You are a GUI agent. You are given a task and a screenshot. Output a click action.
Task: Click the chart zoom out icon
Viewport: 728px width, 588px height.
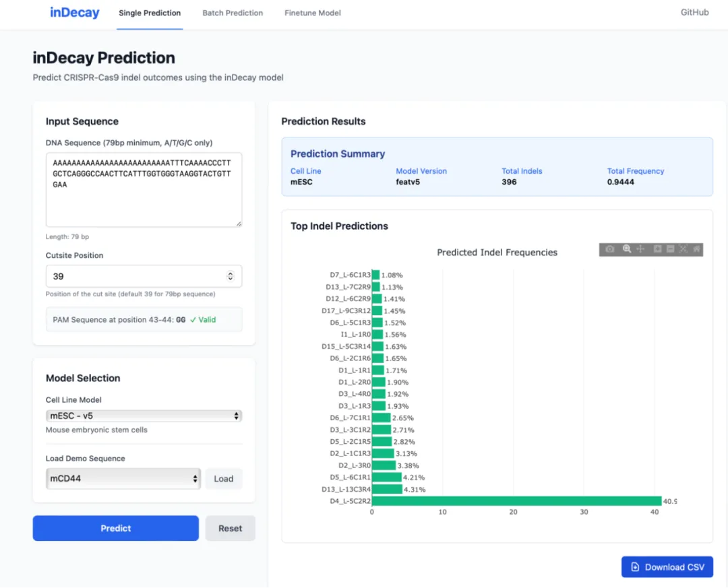pyautogui.click(x=671, y=249)
